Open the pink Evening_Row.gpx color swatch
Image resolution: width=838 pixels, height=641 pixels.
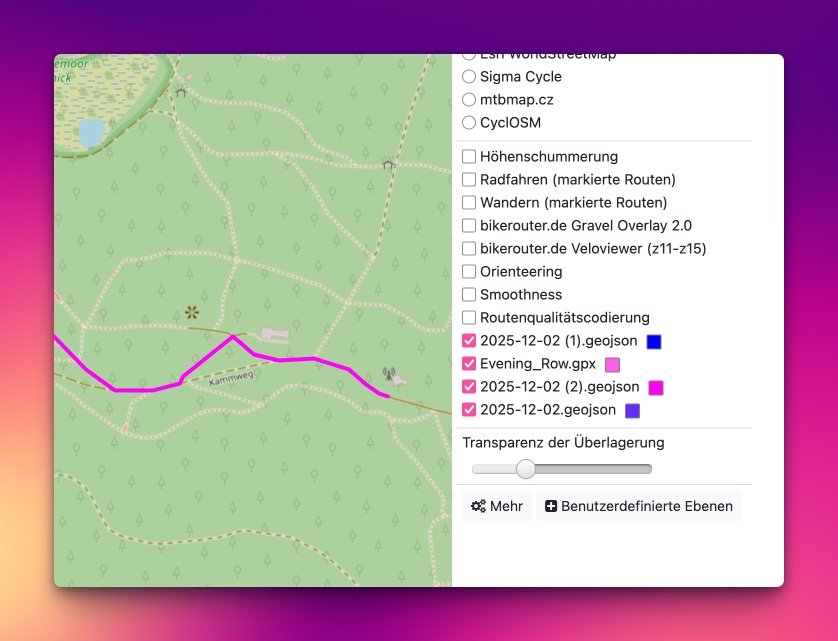coord(612,364)
